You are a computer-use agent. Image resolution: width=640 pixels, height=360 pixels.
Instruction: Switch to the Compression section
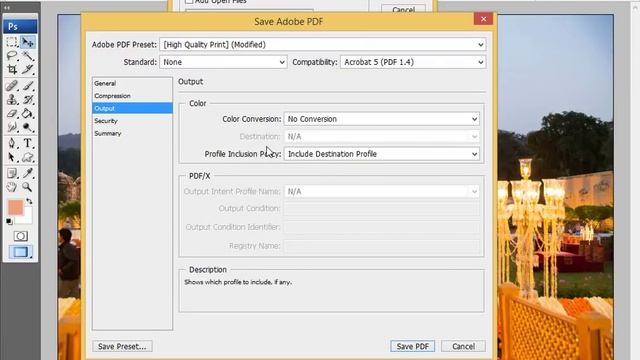pyautogui.click(x=132, y=96)
